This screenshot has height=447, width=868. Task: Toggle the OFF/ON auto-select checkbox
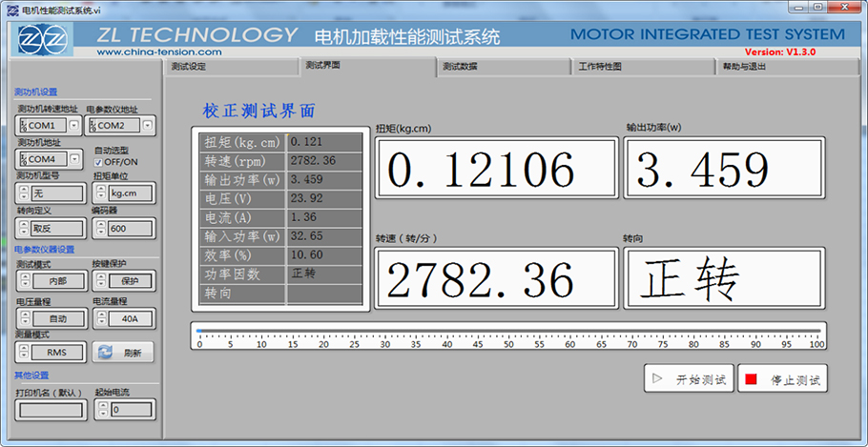pos(98,162)
